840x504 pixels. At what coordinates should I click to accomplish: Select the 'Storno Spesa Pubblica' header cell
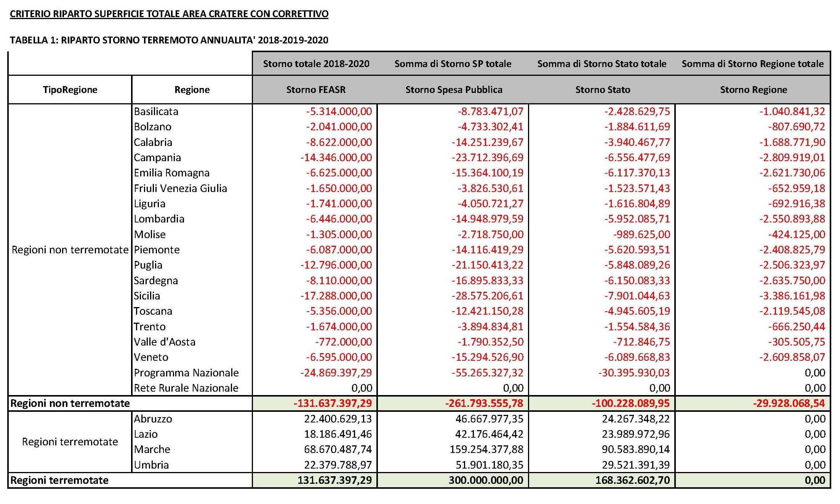click(454, 90)
